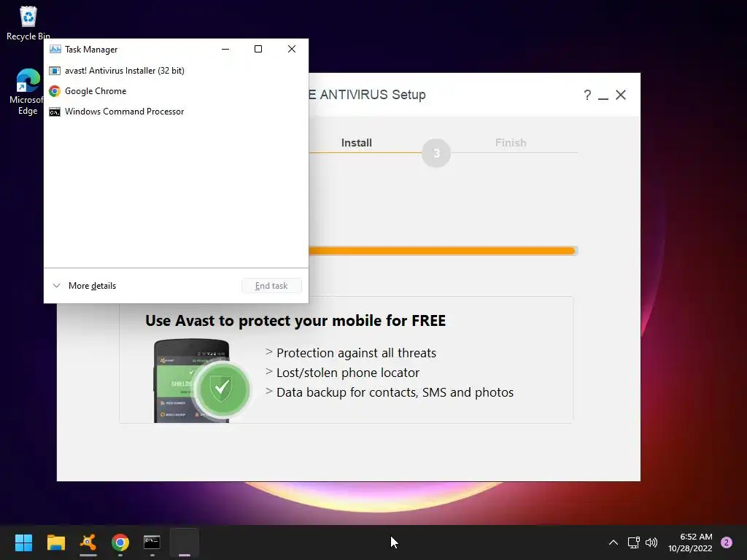Open the volume tray icon
The width and height of the screenshot is (747, 560).
pos(651,542)
